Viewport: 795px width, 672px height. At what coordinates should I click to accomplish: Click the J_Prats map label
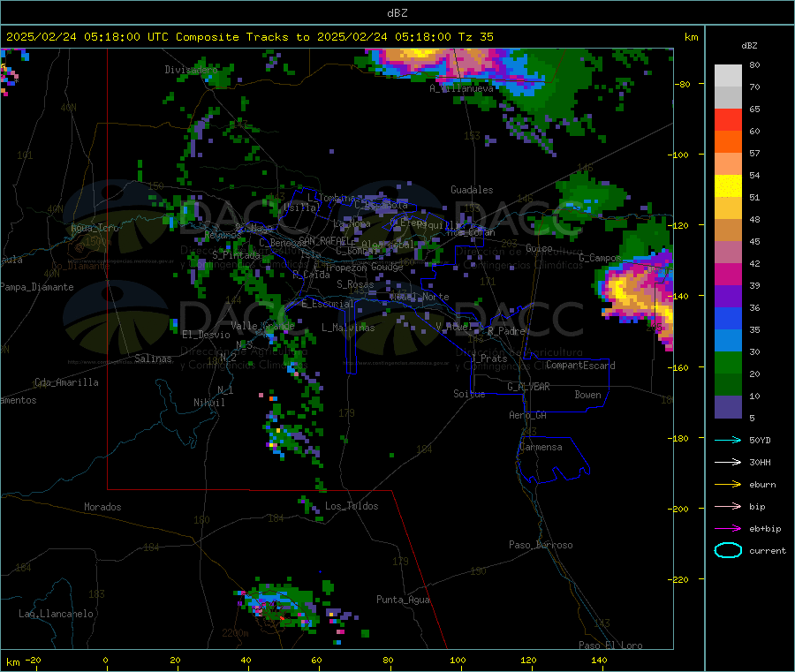489,359
